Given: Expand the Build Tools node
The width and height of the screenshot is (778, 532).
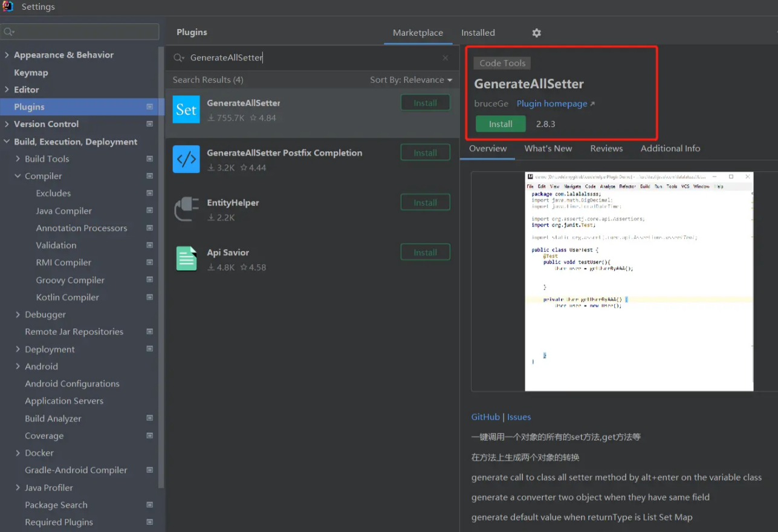Looking at the screenshot, I should (x=18, y=159).
